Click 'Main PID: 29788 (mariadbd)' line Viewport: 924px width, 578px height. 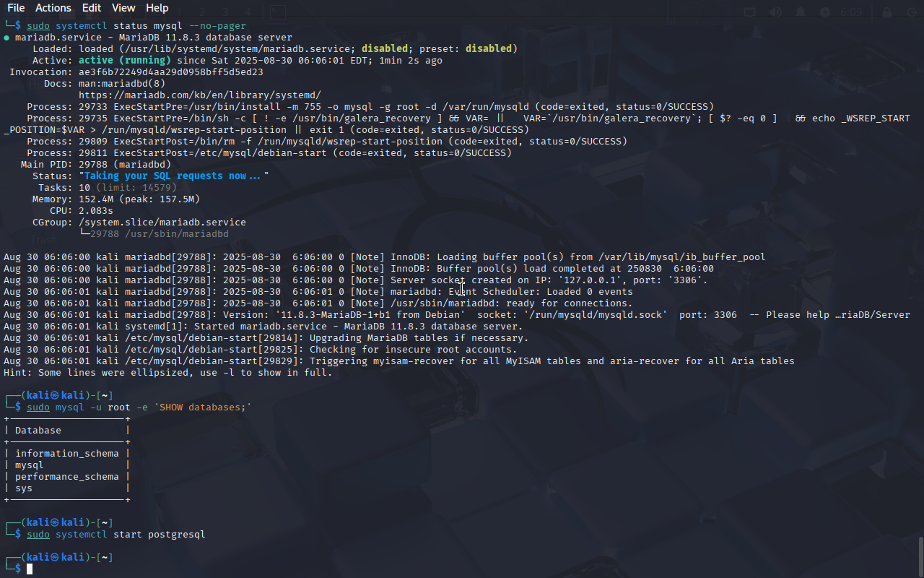click(x=96, y=164)
